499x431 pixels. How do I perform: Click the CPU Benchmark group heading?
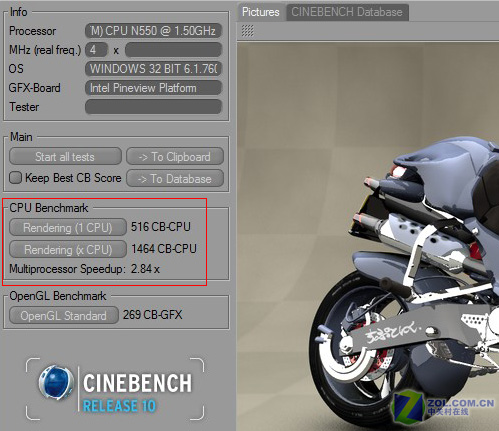(x=49, y=208)
